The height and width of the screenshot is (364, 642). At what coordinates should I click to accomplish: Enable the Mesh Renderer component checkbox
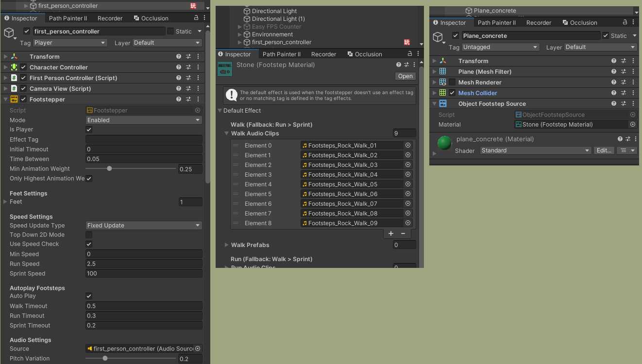click(x=452, y=83)
